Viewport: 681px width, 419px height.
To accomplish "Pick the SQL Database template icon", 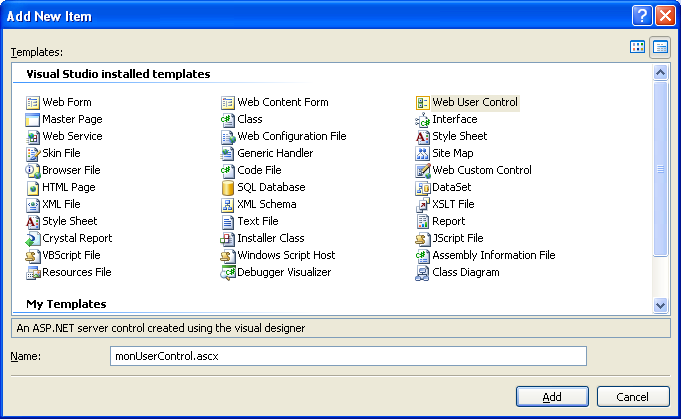I will pos(228,188).
